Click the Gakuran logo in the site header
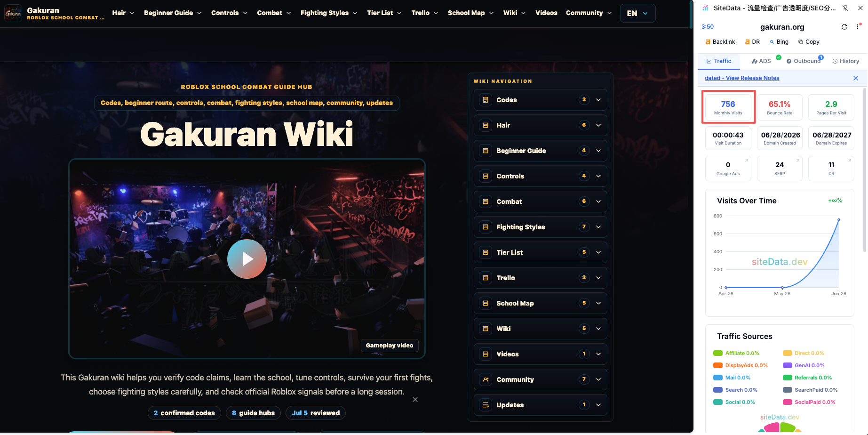The height and width of the screenshot is (435, 868). point(13,13)
